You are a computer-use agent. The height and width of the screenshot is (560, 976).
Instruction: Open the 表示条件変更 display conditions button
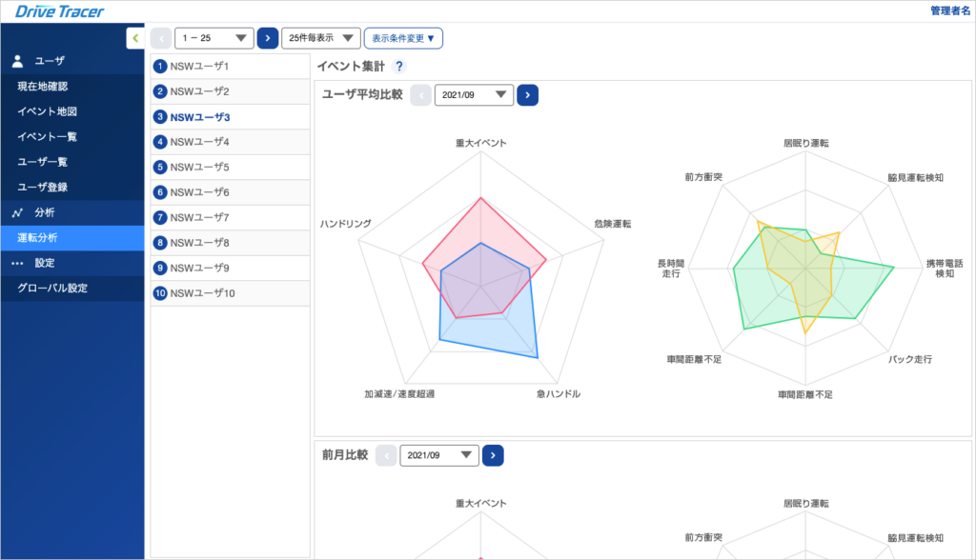point(403,38)
